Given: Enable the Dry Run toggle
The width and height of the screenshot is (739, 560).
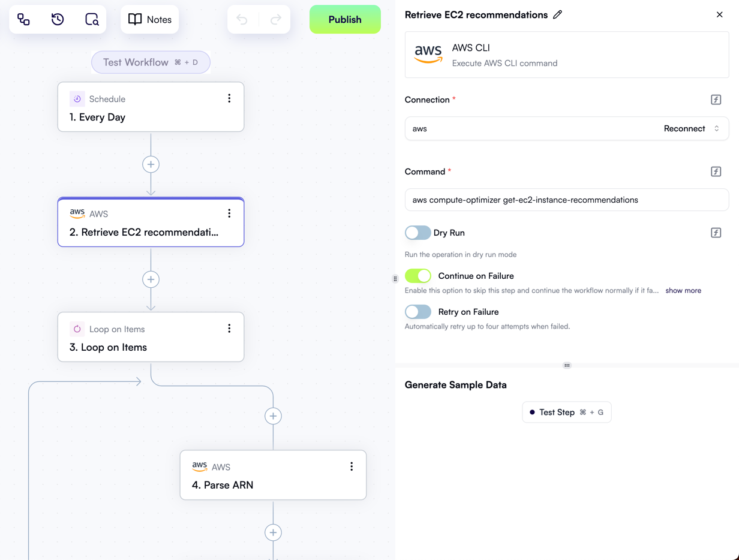Looking at the screenshot, I should (x=417, y=233).
